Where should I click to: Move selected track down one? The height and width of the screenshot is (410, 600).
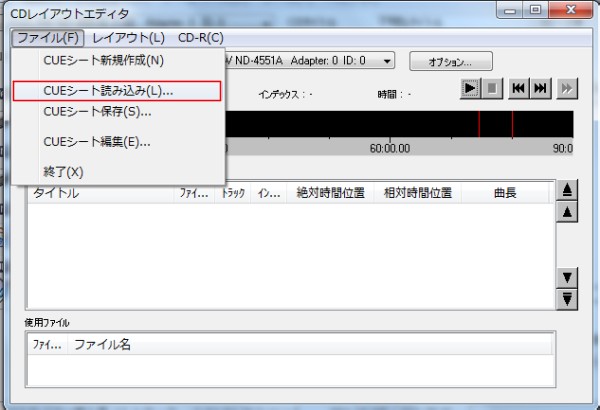[568, 277]
